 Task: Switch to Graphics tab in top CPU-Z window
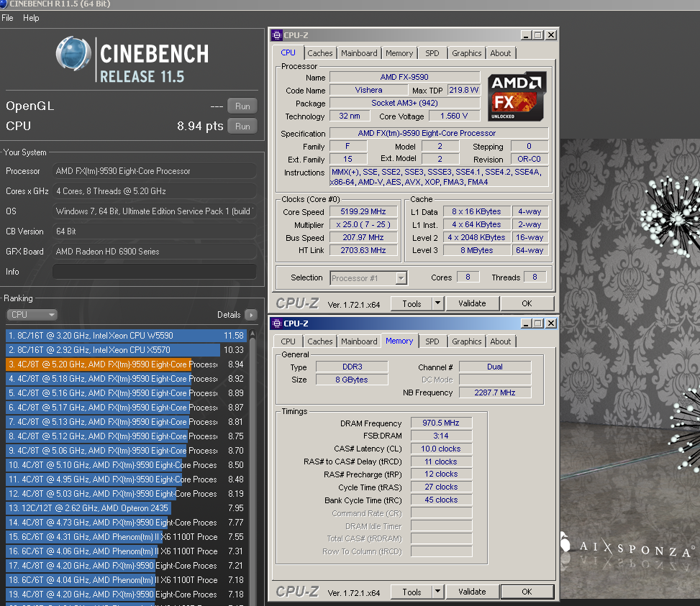point(466,53)
